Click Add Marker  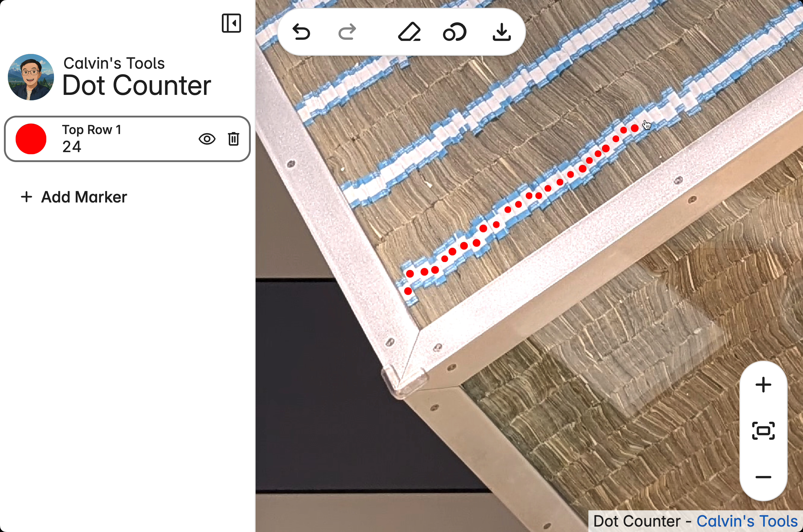[74, 197]
